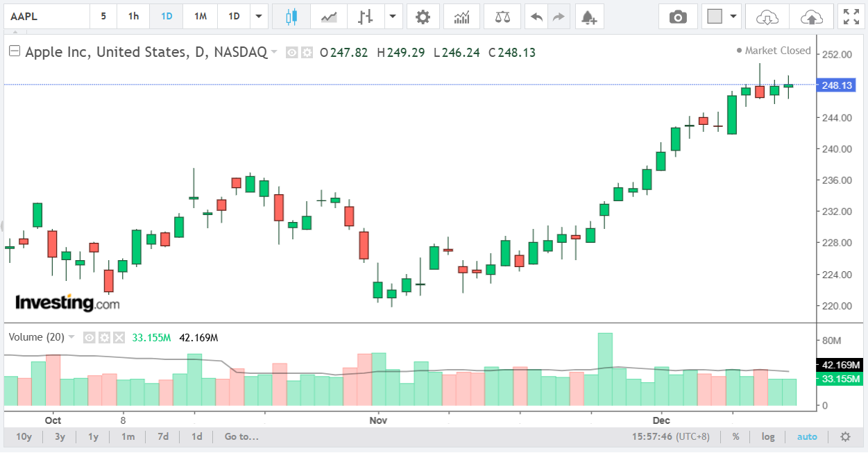Toggle percentage scale button

[x=735, y=436]
